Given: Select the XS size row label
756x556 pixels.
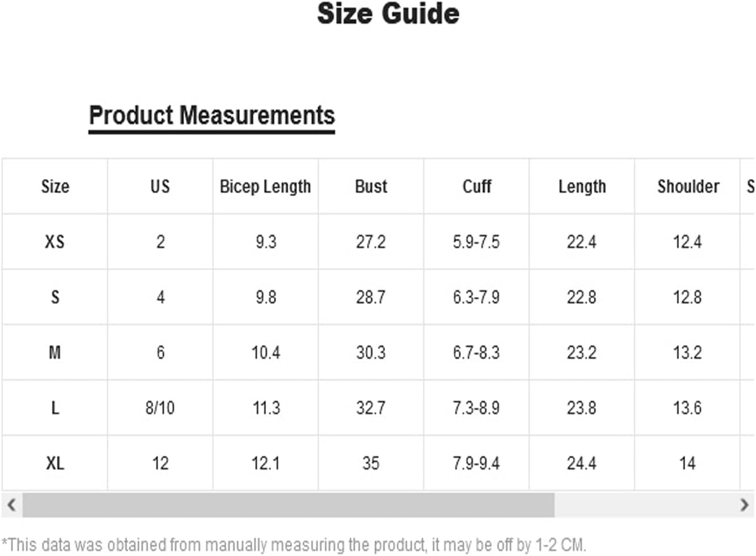Looking at the screenshot, I should [x=55, y=242].
